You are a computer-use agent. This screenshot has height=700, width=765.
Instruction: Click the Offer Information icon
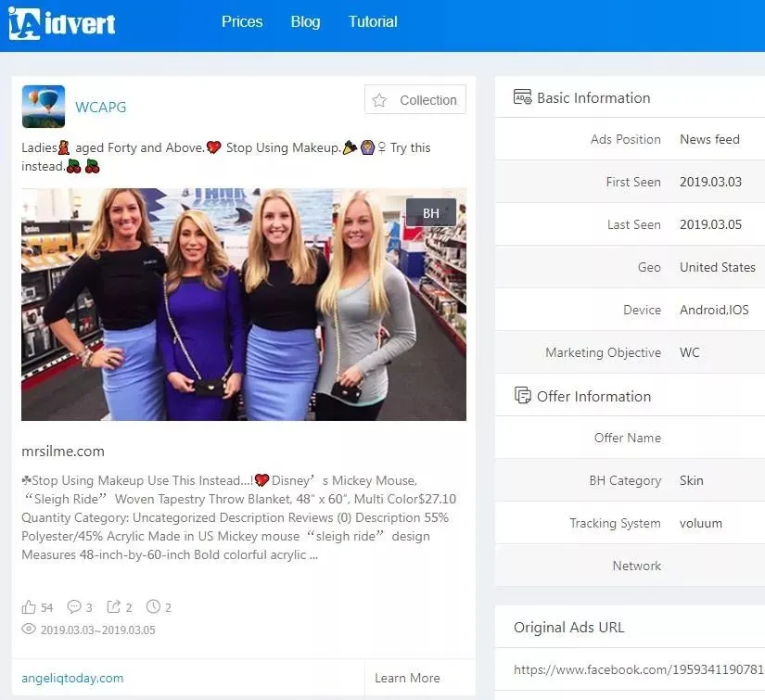[x=523, y=395]
